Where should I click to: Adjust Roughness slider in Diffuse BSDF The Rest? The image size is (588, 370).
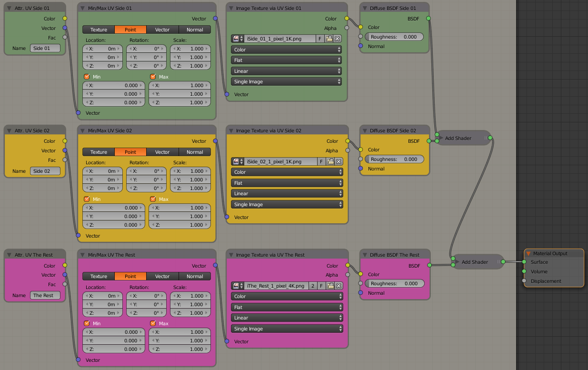[394, 283]
